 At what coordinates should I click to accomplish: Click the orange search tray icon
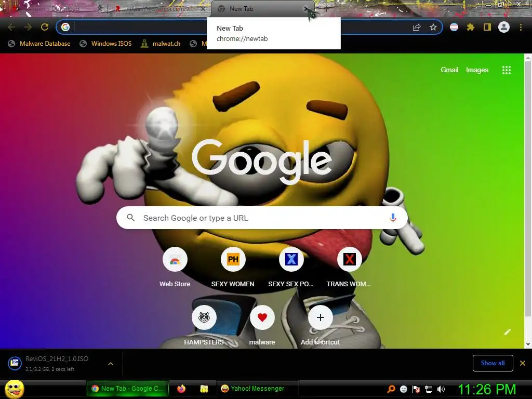(391, 389)
